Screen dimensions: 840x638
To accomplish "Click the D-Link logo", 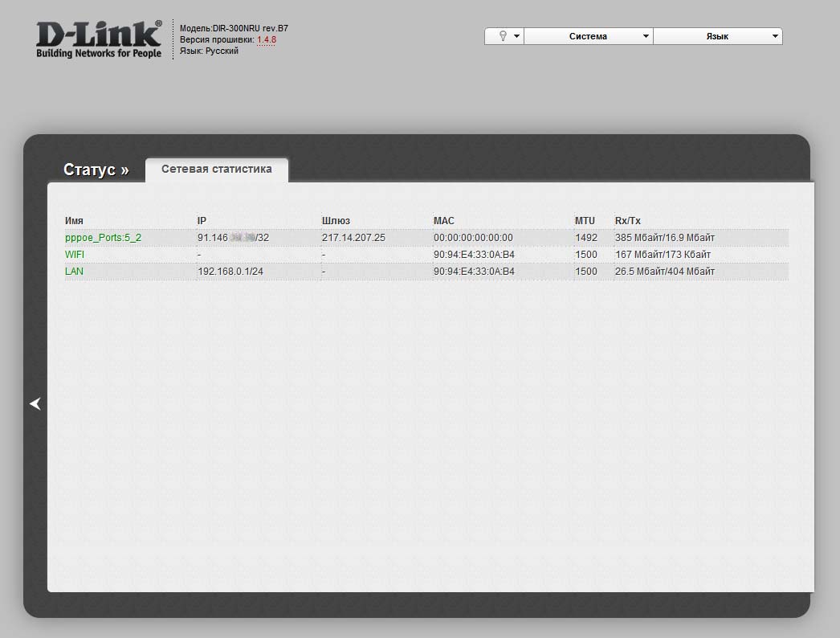I will coord(99,39).
